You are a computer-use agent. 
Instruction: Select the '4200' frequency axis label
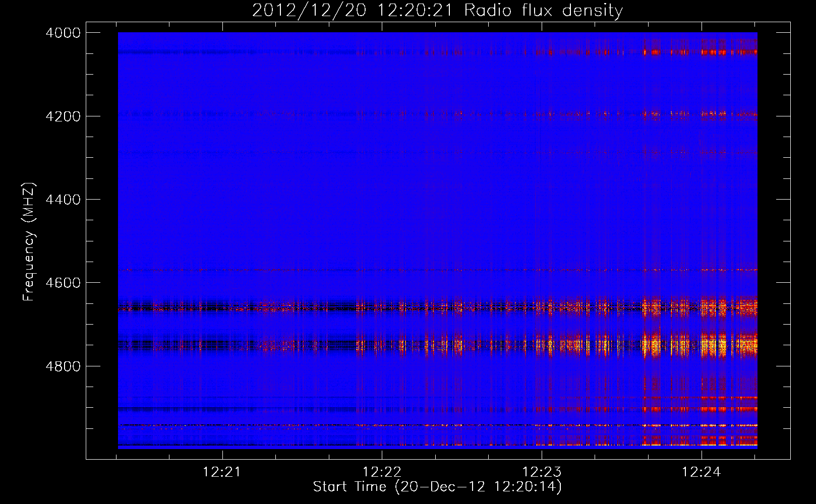click(x=63, y=116)
